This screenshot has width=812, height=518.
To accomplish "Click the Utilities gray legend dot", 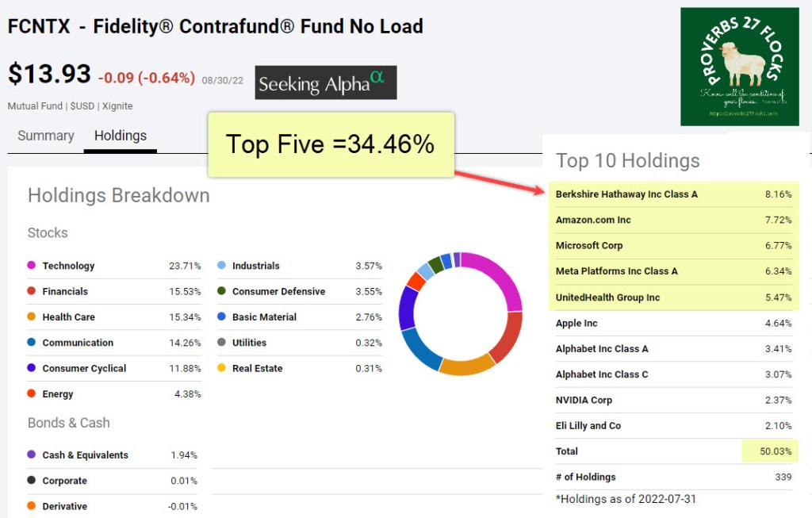I will pyautogui.click(x=221, y=343).
